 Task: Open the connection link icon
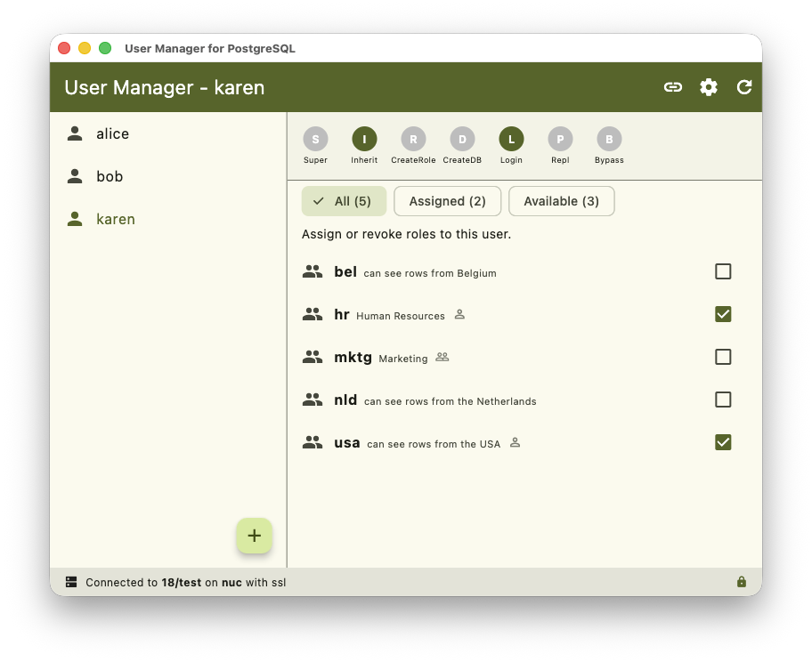coord(673,87)
